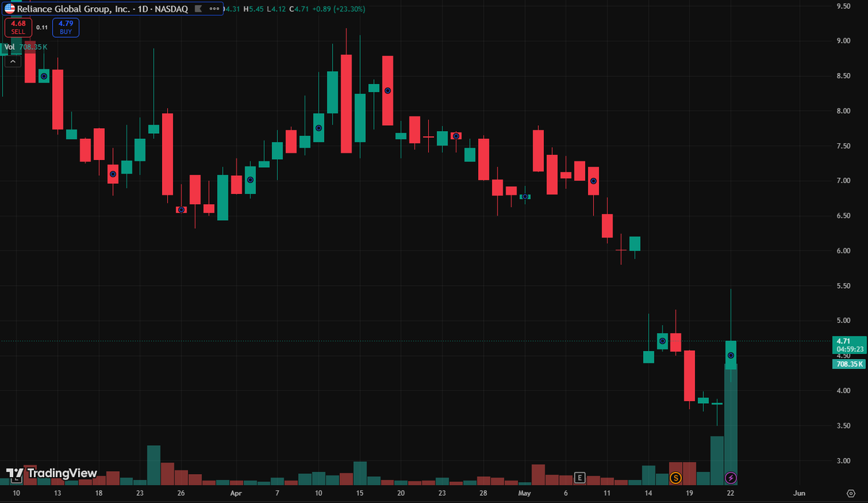This screenshot has width=868, height=503.
Task: Open the orange S split marker
Action: coord(676,478)
